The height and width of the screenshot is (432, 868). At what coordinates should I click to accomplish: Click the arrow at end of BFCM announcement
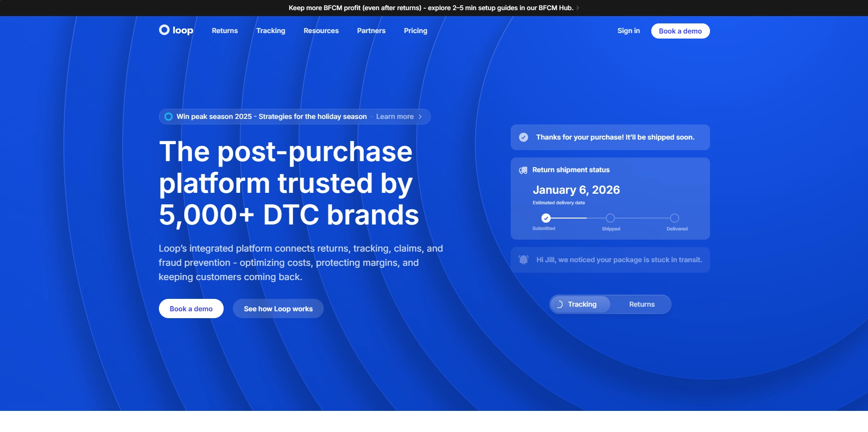point(577,8)
